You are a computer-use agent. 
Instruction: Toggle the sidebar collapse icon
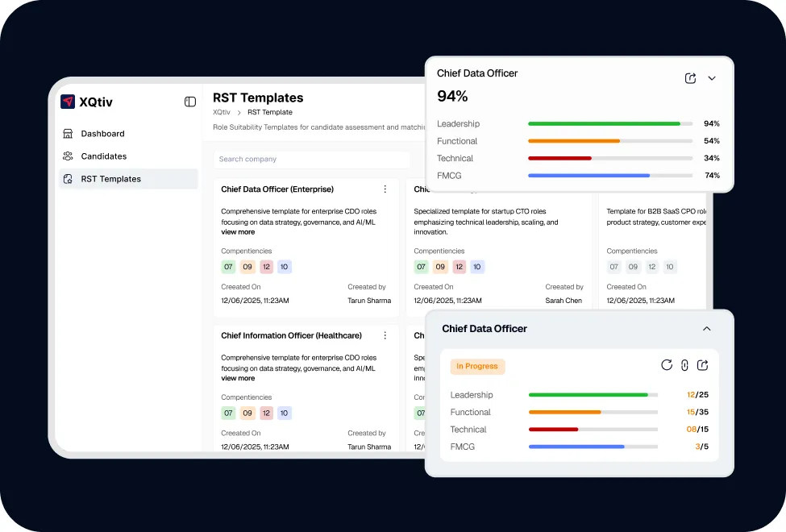(x=190, y=102)
